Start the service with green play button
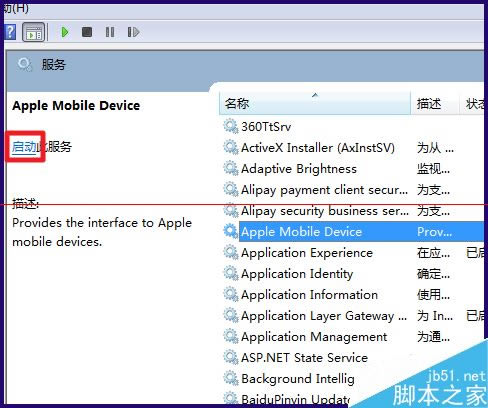The height and width of the screenshot is (408, 488). (x=65, y=32)
